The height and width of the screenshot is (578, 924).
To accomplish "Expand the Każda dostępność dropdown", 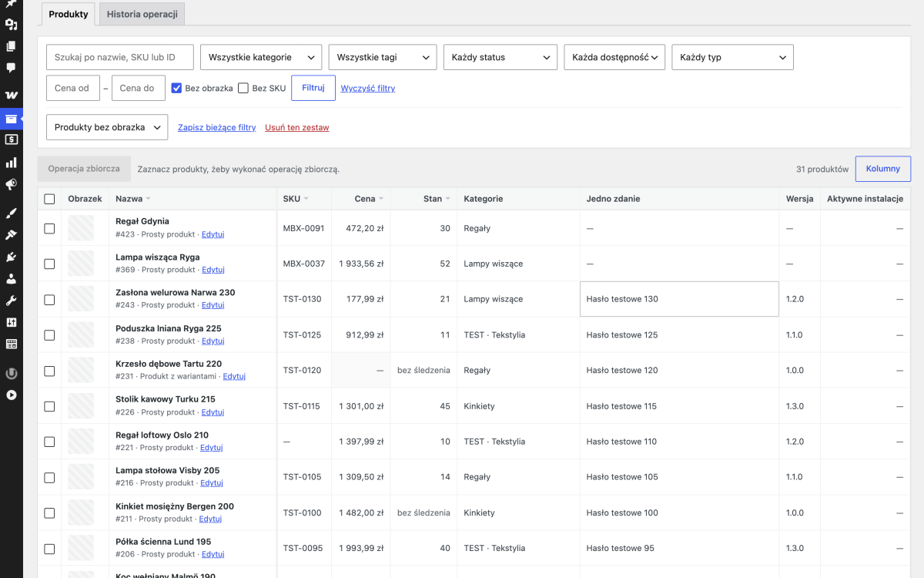I will point(614,57).
